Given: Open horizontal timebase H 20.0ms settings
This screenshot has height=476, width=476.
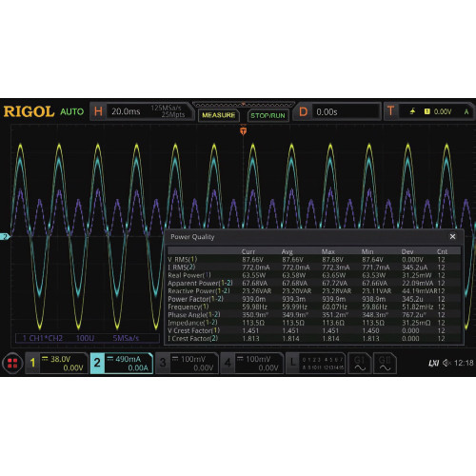Looking at the screenshot, I should [x=142, y=111].
